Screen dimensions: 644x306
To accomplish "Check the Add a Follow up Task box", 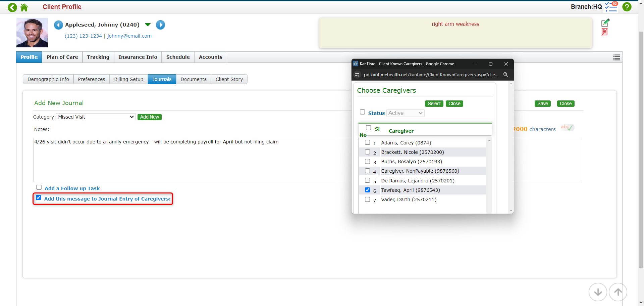I will pyautogui.click(x=39, y=187).
